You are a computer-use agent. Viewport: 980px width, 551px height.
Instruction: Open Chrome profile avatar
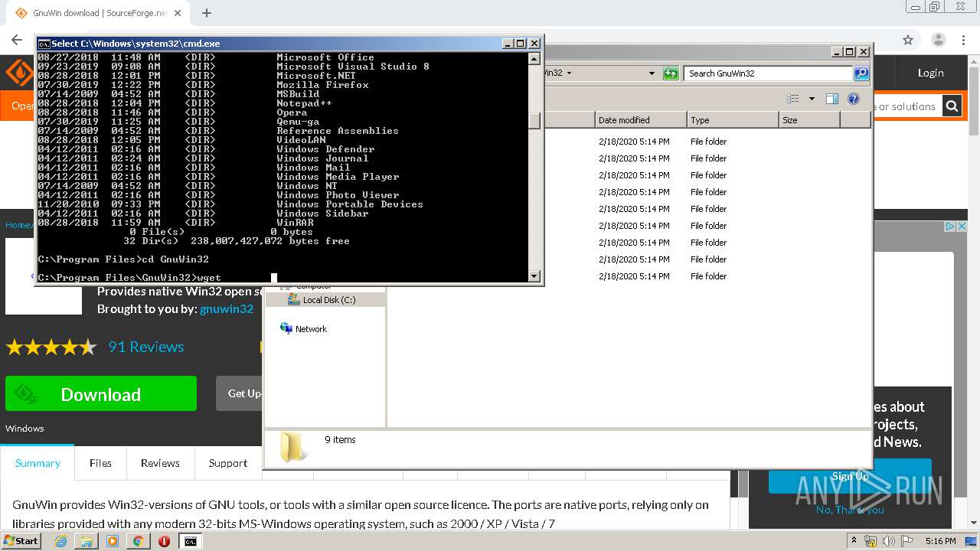[x=939, y=40]
